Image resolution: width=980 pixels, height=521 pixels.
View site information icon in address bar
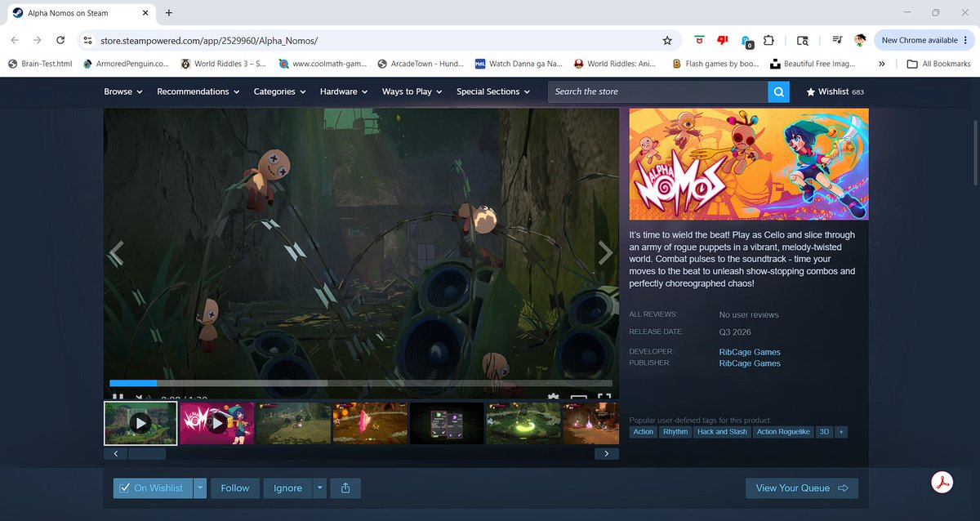pos(88,40)
